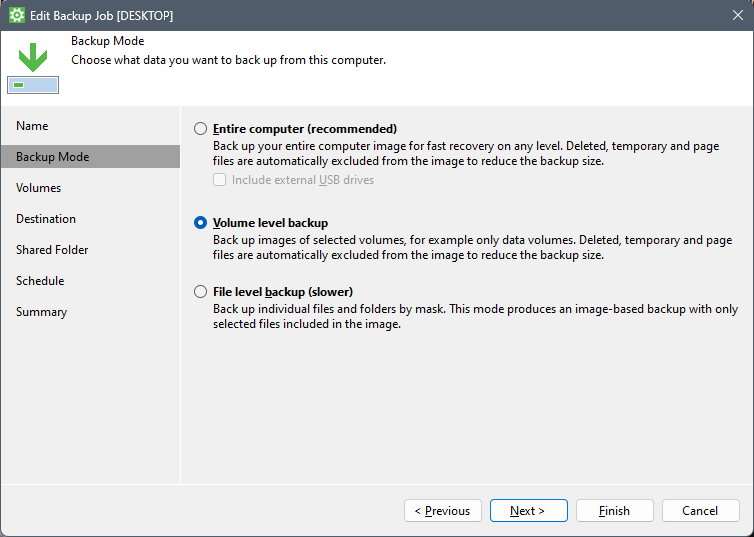Click the Veeam gear icon in title bar
This screenshot has width=754, height=537.
[16, 15]
